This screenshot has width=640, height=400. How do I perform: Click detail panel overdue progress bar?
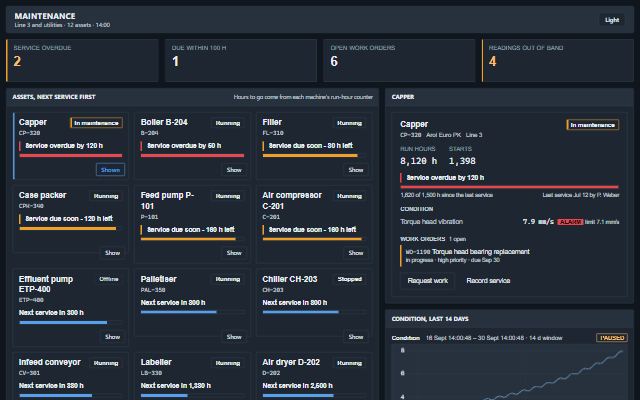point(509,187)
